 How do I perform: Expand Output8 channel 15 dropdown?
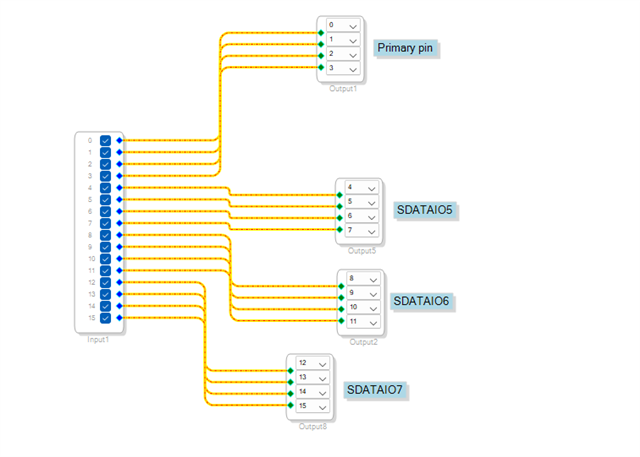313,406
